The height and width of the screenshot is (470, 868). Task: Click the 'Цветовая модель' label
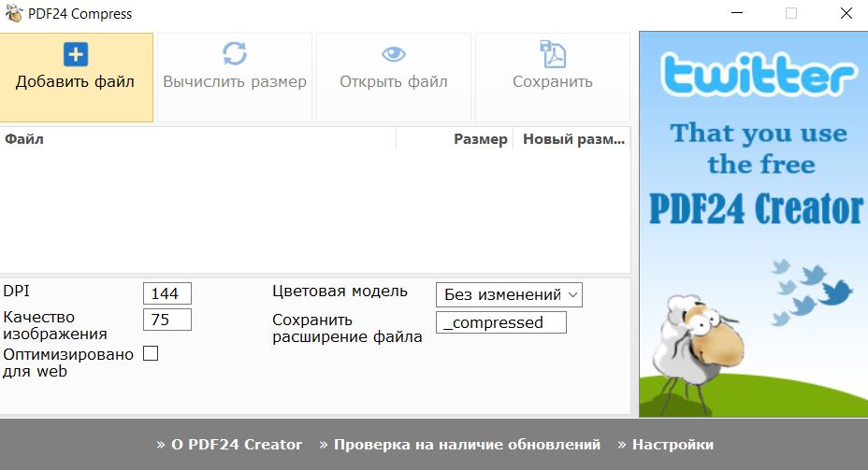coord(340,292)
